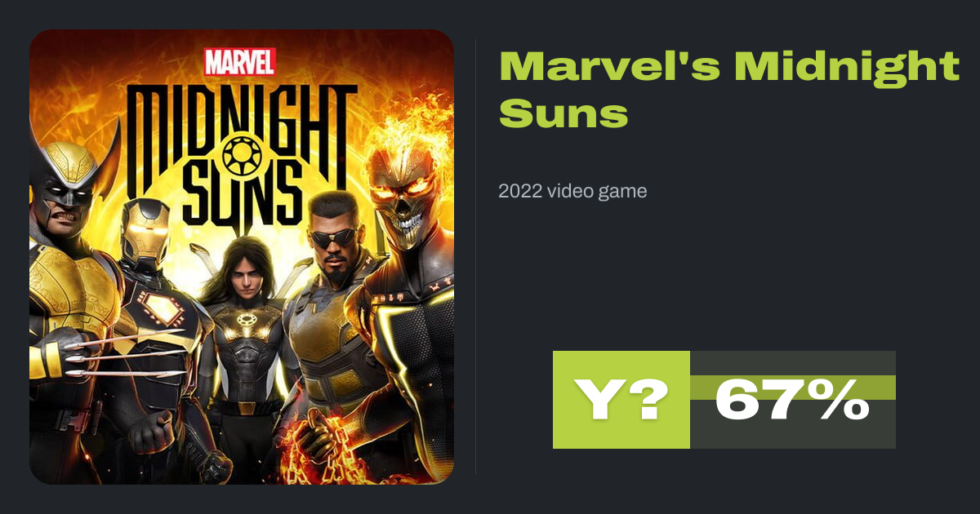Click the Y? logo badge
The width and height of the screenshot is (980, 514).
click(x=621, y=400)
